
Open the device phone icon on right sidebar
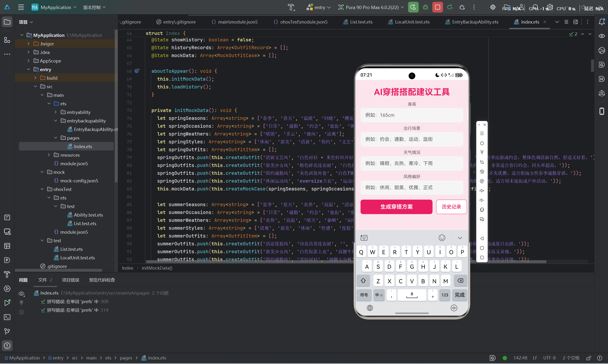[602, 111]
